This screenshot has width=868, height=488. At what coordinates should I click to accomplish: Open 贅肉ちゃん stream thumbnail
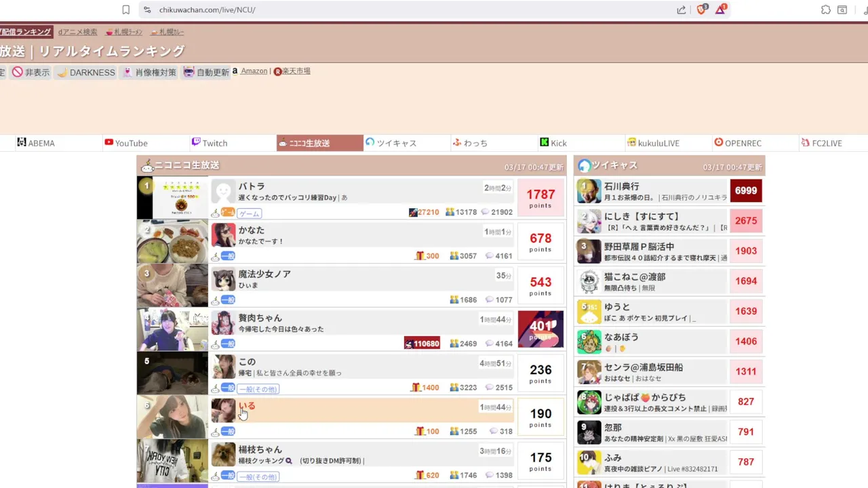point(172,329)
